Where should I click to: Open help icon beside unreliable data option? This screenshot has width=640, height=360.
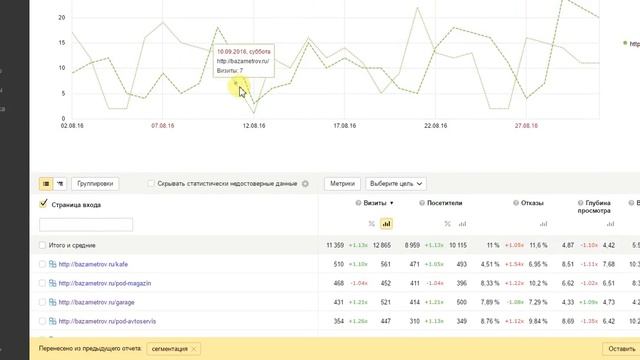[x=305, y=184]
